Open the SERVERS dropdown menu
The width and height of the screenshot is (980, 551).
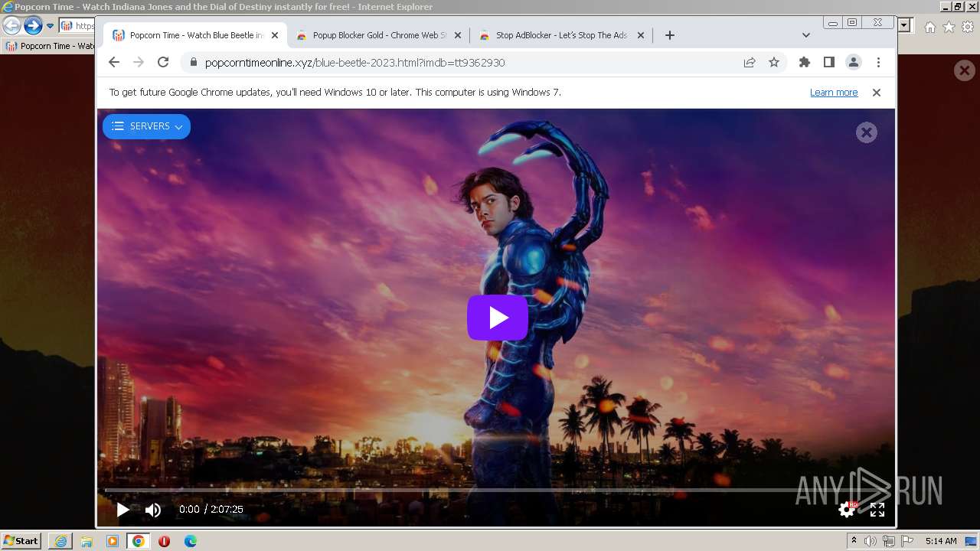pos(146,126)
